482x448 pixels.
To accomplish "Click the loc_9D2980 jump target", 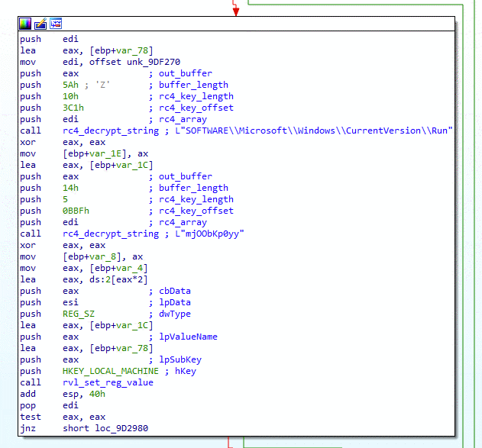I will coord(121,428).
